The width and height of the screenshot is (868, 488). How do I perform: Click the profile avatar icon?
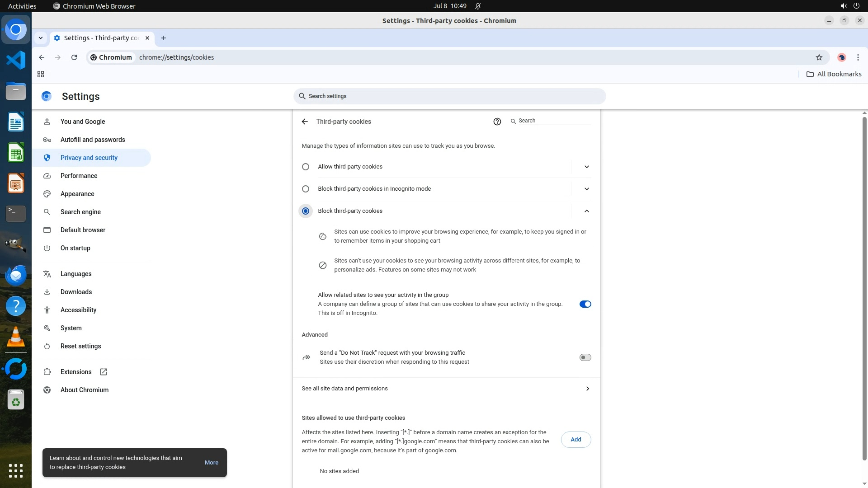click(841, 57)
